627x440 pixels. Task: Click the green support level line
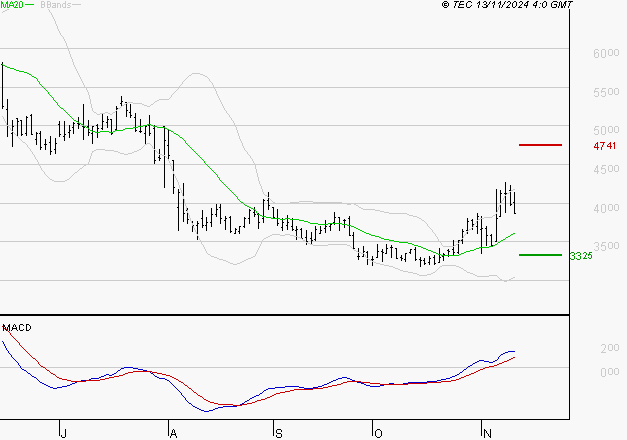click(540, 255)
